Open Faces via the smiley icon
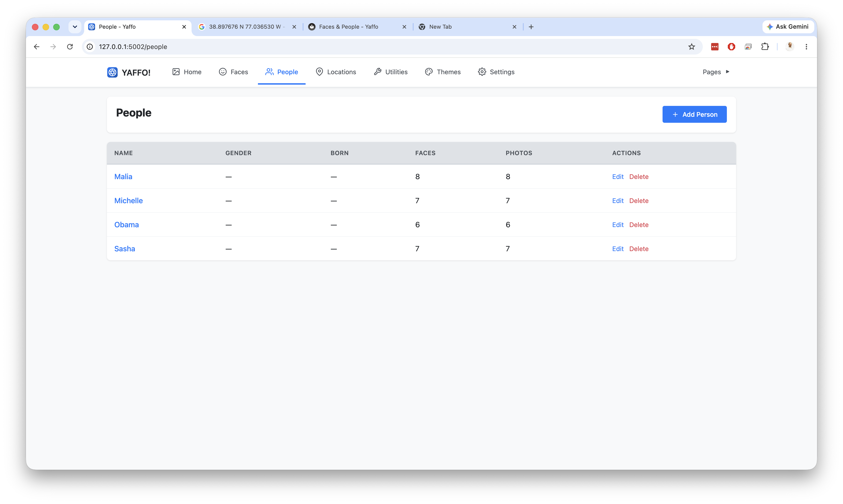Viewport: 843px width, 504px height. pos(223,72)
